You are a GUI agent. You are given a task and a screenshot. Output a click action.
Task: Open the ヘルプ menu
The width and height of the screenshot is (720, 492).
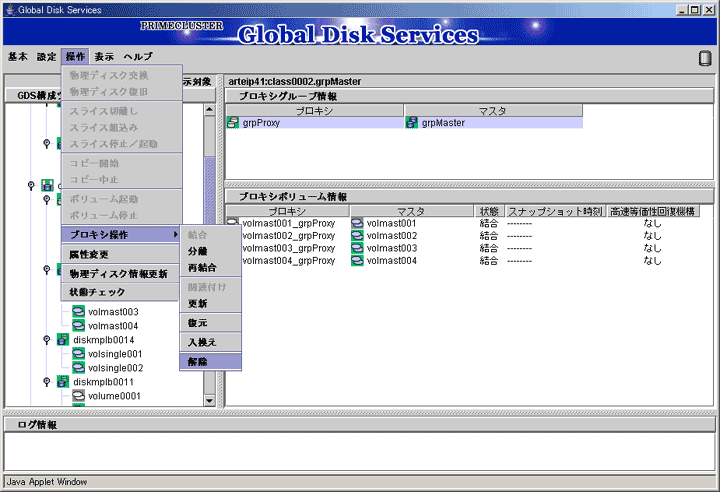coord(138,57)
